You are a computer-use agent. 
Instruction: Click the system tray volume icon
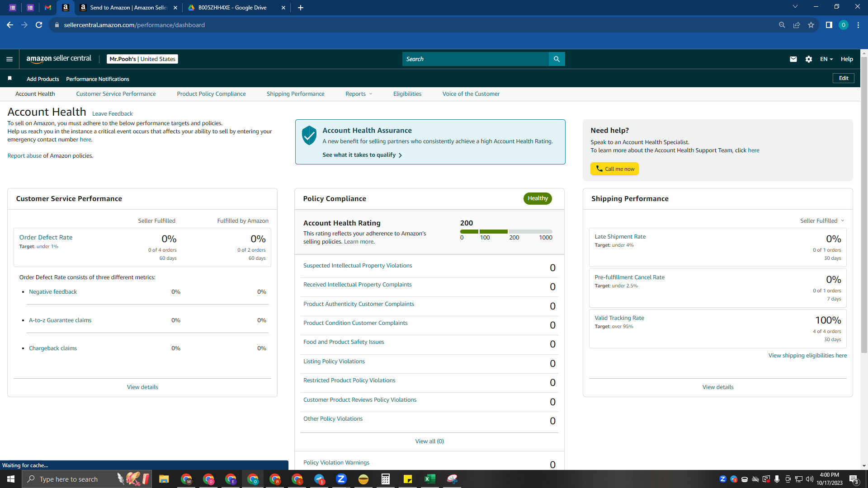click(x=809, y=479)
